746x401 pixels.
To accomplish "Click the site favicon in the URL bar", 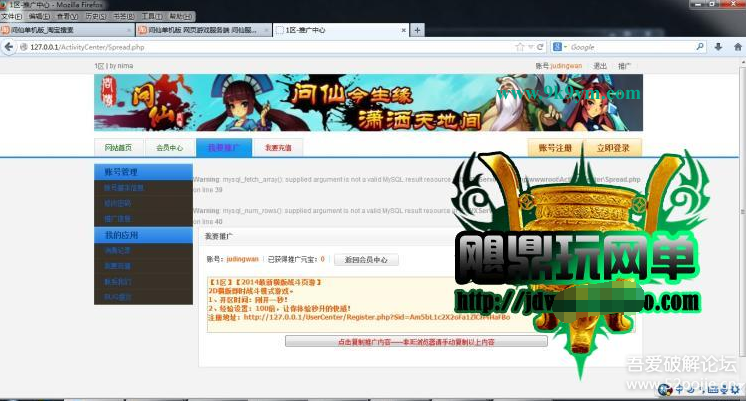I will click(x=24, y=47).
